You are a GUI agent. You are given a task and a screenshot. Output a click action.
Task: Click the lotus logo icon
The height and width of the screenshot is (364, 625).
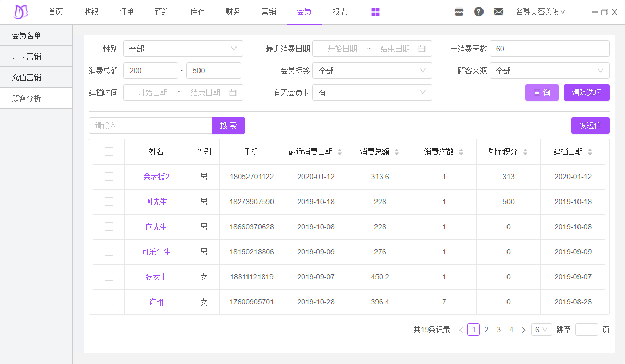pyautogui.click(x=21, y=11)
